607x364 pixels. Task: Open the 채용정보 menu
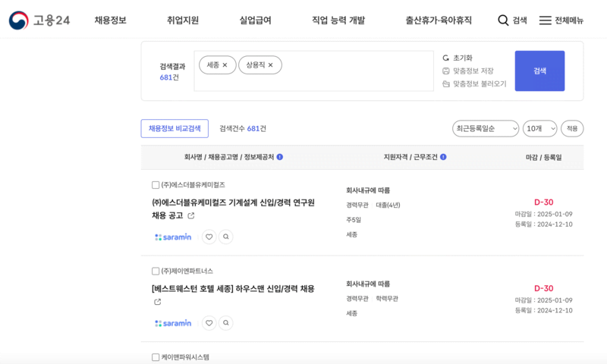[110, 20]
